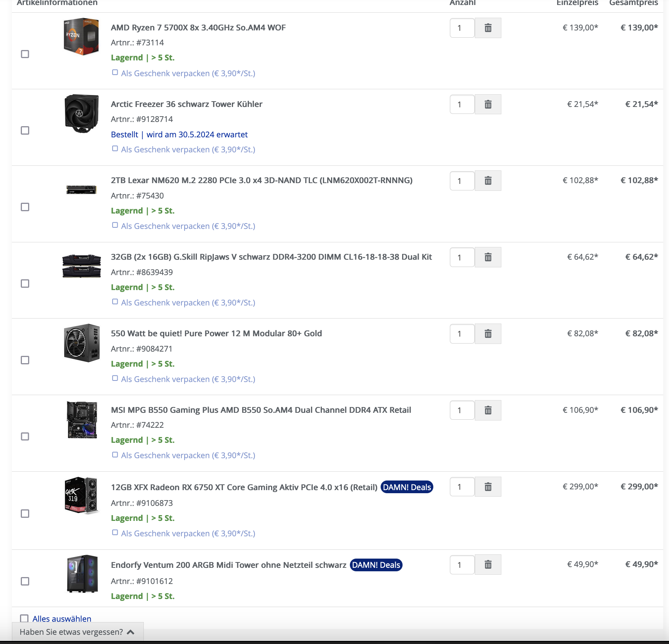Check the Lexar NM620 row selection box

click(x=25, y=207)
